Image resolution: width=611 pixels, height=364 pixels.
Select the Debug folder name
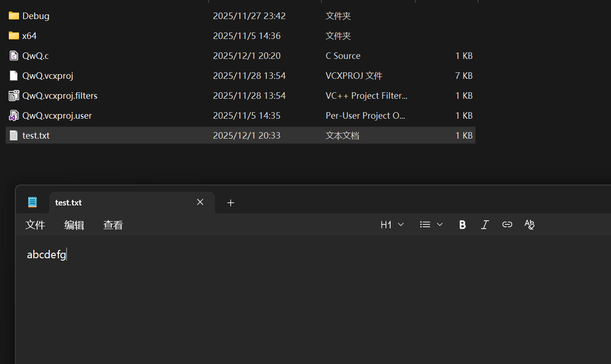coord(36,16)
